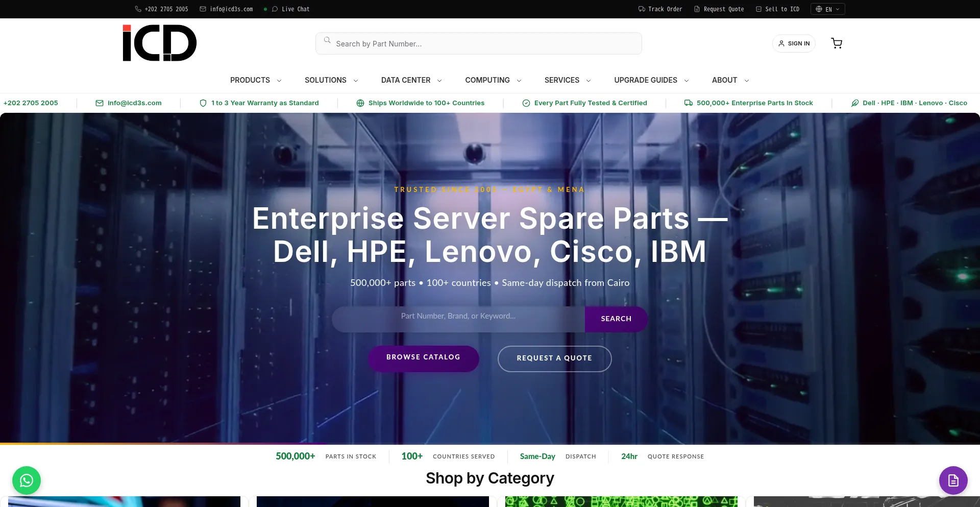Focus the Part Number, Brand, or Keyword field
This screenshot has height=507, width=980.
point(458,319)
